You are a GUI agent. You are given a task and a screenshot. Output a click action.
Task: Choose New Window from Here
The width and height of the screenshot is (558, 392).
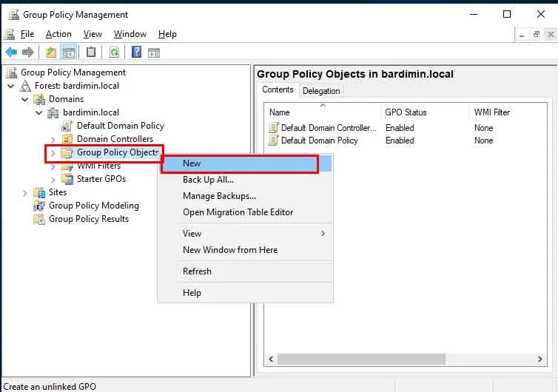pyautogui.click(x=246, y=250)
